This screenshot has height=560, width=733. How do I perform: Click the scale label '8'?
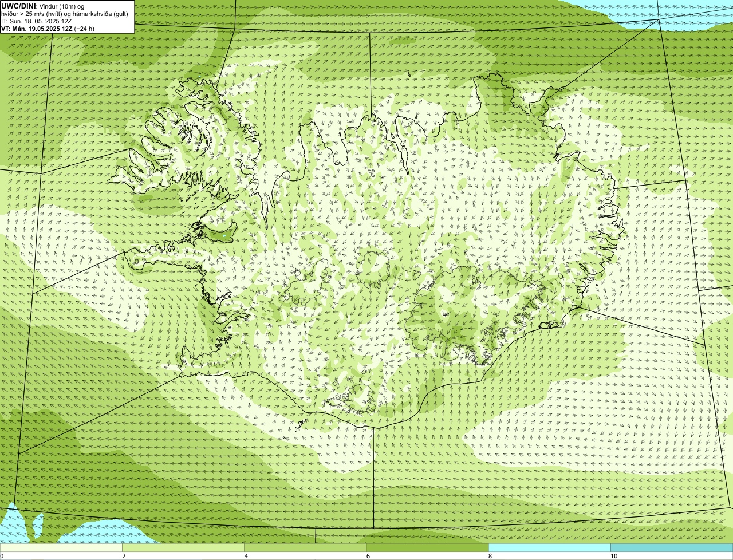(x=490, y=556)
